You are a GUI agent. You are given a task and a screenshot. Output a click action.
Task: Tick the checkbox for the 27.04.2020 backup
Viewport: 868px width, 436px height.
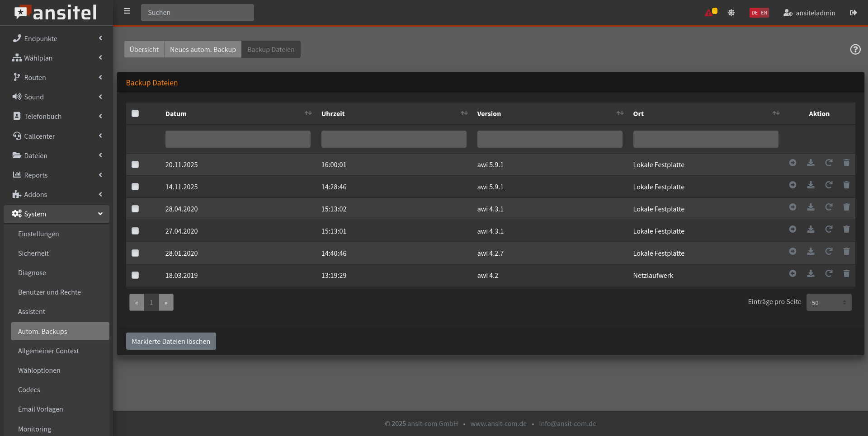click(x=135, y=231)
